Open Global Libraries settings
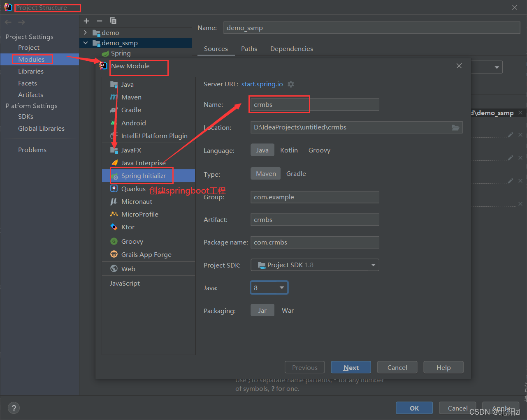The height and width of the screenshot is (420, 527). click(41, 128)
